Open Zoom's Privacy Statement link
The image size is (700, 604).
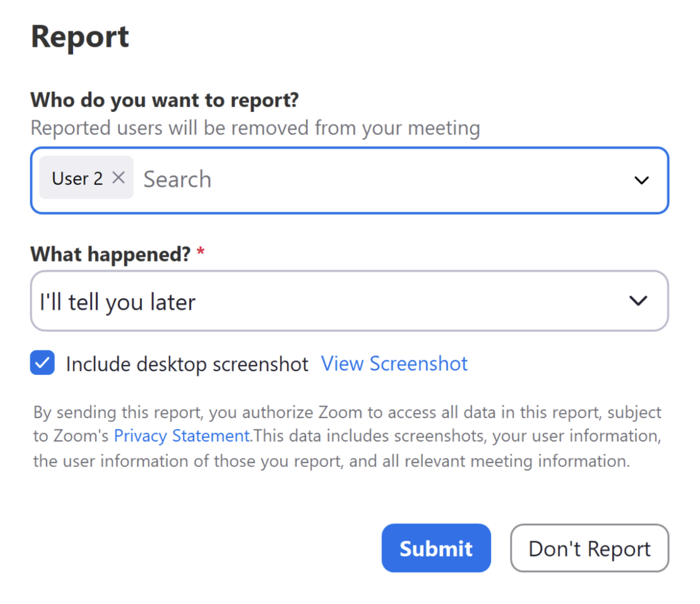coord(182,436)
